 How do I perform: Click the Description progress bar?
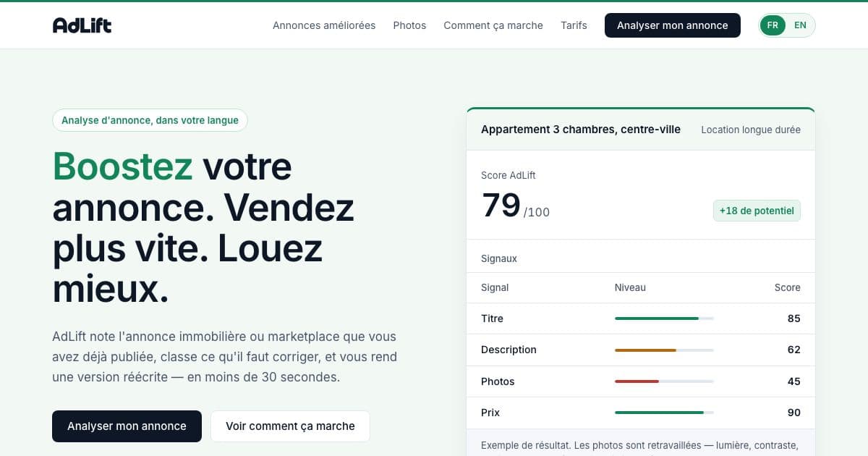[664, 350]
